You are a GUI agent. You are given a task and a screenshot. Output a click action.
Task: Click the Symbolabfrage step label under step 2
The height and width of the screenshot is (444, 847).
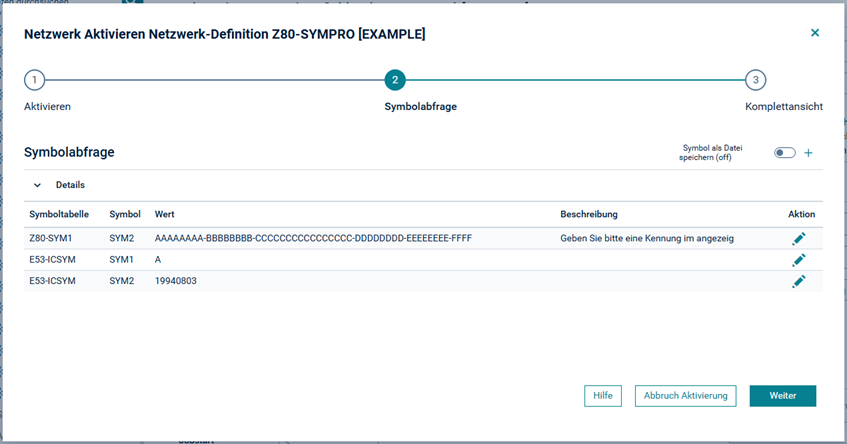coord(420,106)
